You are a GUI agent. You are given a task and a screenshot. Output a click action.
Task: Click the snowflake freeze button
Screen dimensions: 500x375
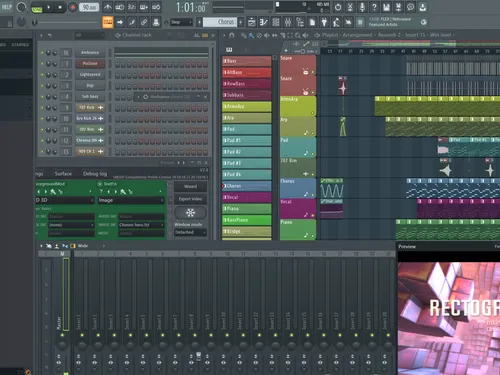(190, 213)
